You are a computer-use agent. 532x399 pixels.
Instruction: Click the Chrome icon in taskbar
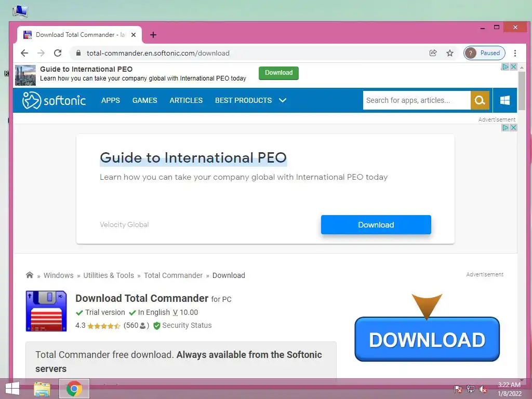pyautogui.click(x=74, y=389)
